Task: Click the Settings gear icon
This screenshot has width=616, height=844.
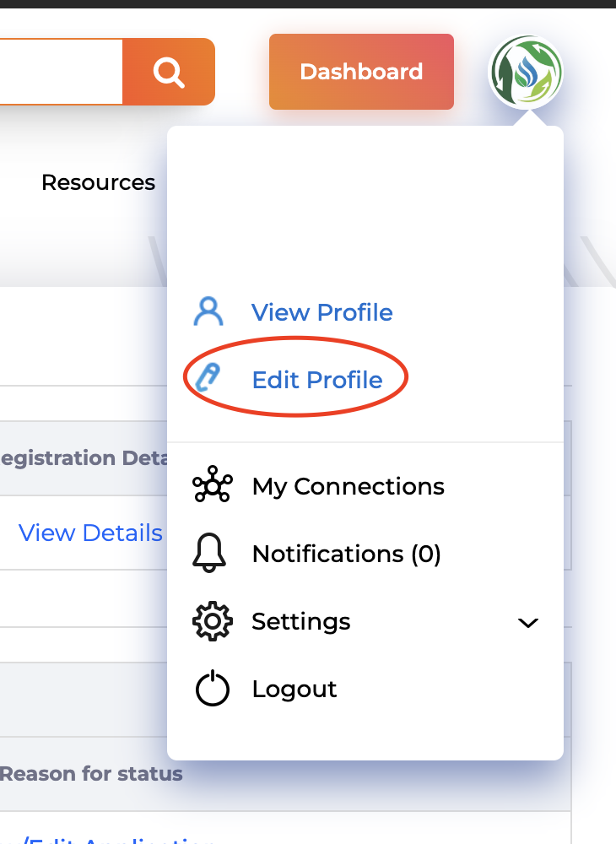Action: click(212, 622)
